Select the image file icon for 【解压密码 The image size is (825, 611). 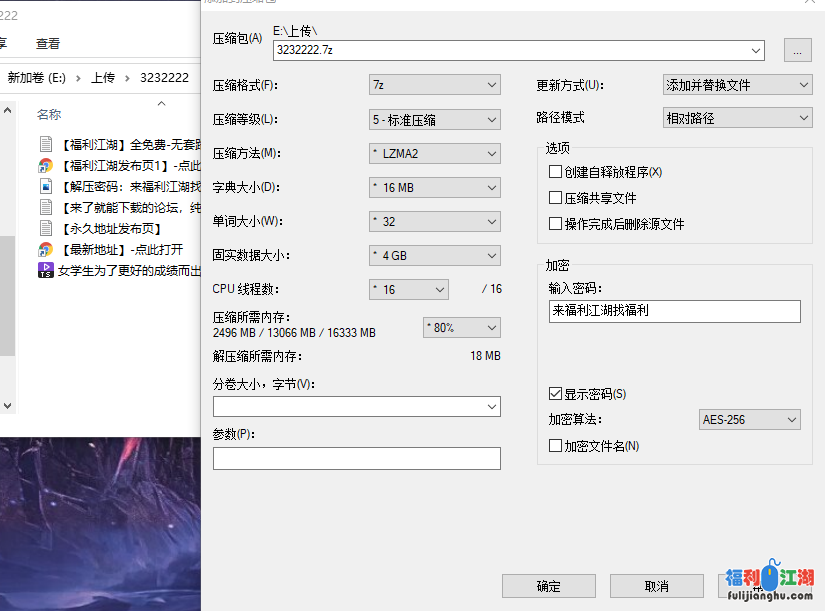pyautogui.click(x=45, y=186)
